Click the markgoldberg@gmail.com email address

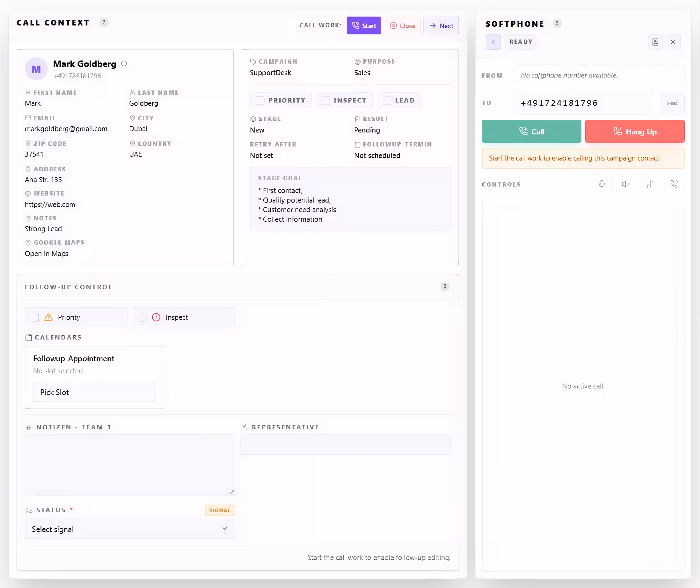click(66, 129)
